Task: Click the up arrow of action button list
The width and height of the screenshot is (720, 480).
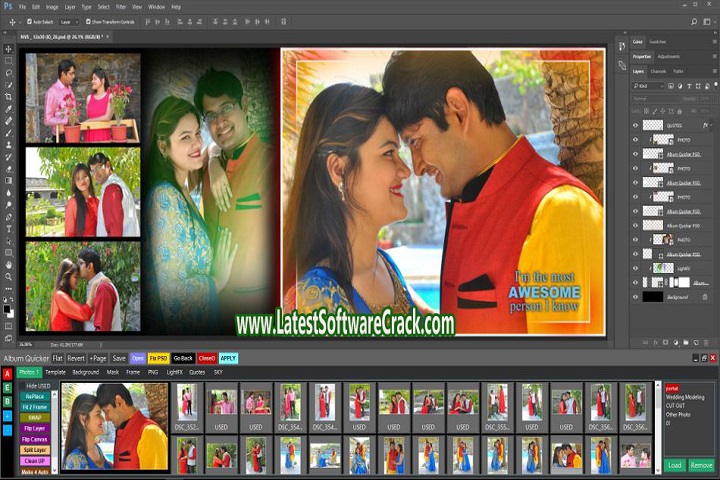Action: pyautogui.click(x=55, y=395)
